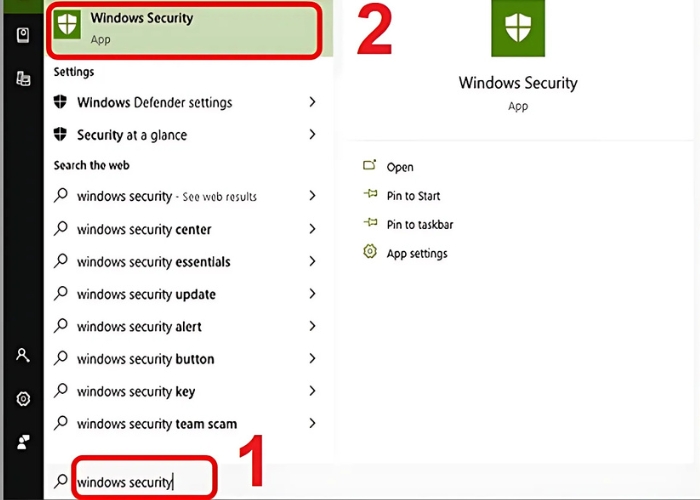Choose Pin to taskbar option
The width and height of the screenshot is (700, 500).
(x=419, y=225)
